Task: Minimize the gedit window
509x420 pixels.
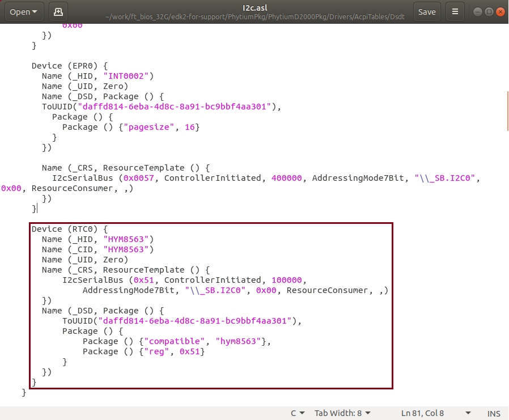Action: tap(477, 12)
